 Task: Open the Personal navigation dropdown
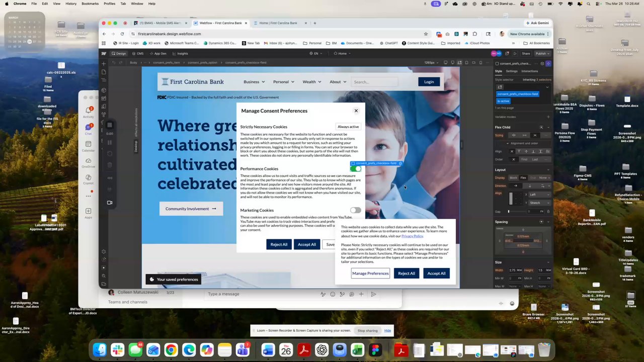(284, 82)
